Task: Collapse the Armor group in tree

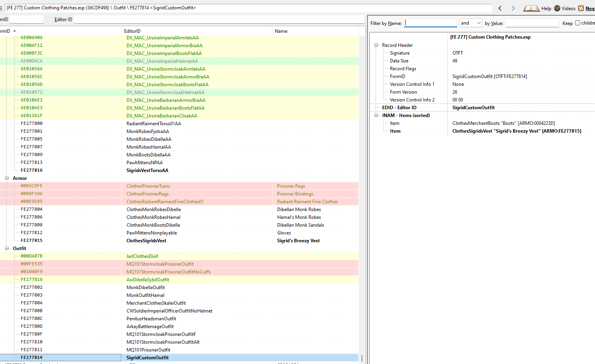Action: [7, 178]
